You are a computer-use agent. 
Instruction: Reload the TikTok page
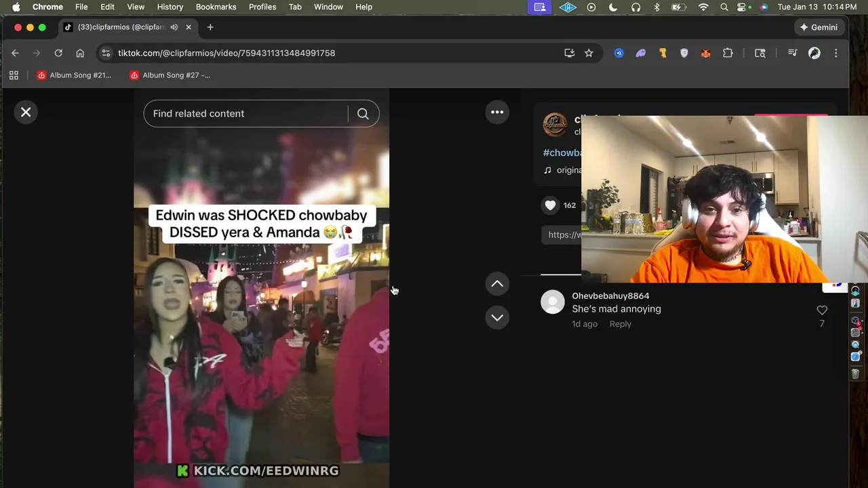58,53
